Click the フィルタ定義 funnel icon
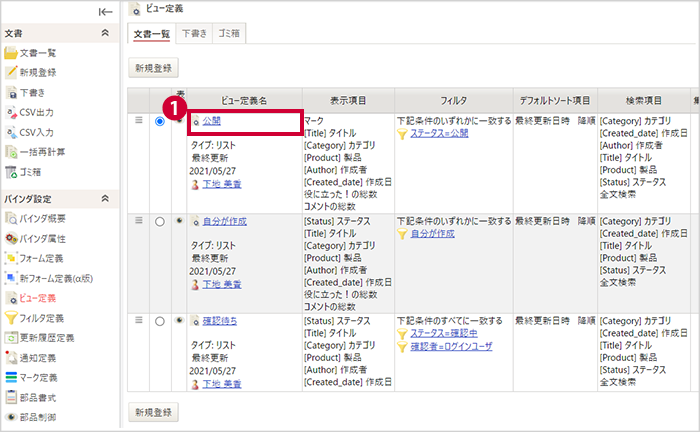Image resolution: width=700 pixels, height=432 pixels. pyautogui.click(x=11, y=318)
